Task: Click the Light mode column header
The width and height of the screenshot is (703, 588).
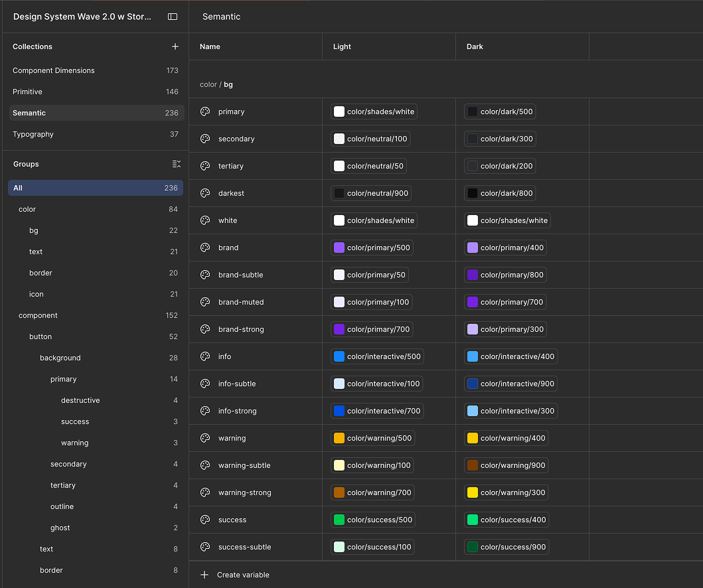Action: [389, 46]
